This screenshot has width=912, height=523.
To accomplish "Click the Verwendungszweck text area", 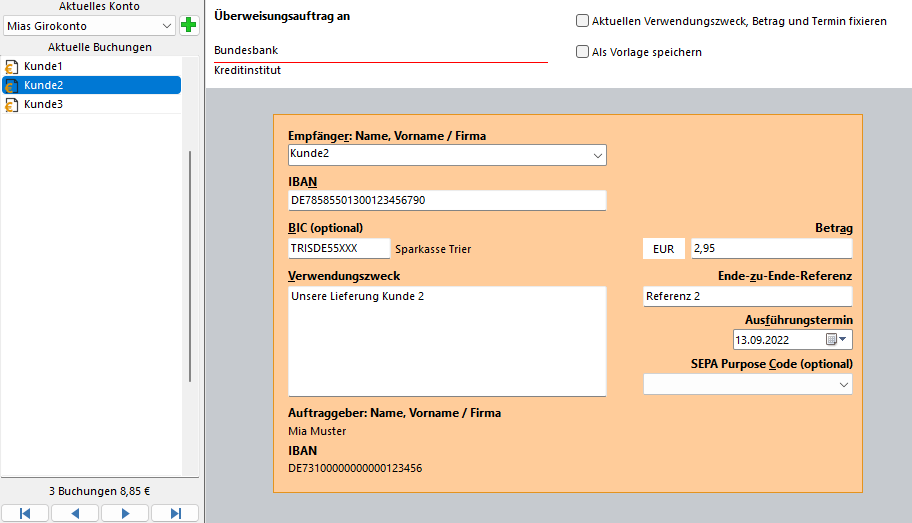I will (x=447, y=341).
